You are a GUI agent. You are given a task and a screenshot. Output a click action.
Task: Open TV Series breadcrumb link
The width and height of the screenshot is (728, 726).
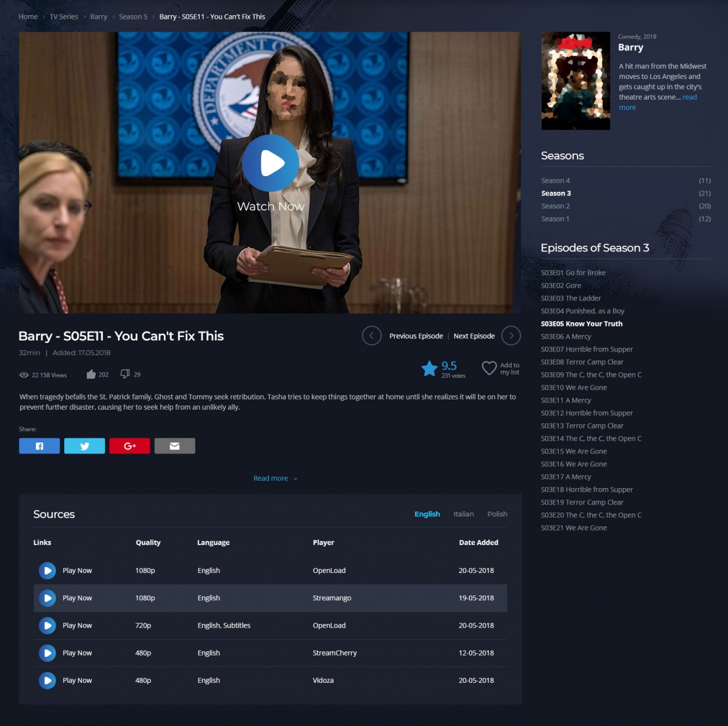coord(64,17)
